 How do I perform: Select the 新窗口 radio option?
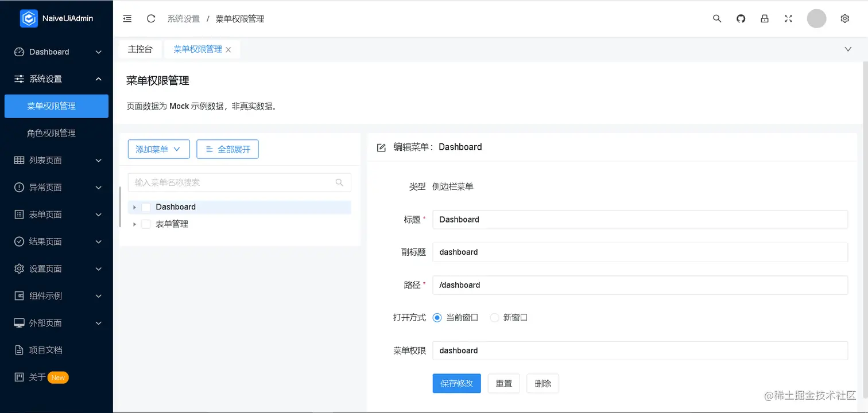(494, 318)
